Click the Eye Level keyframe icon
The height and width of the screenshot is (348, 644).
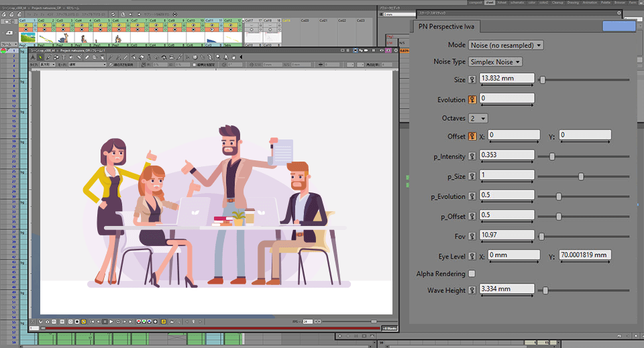[472, 256]
